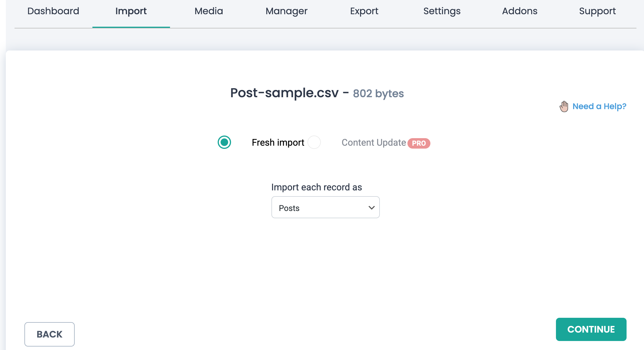
Task: Click the PRO badge next to Content Update
Action: tap(418, 143)
